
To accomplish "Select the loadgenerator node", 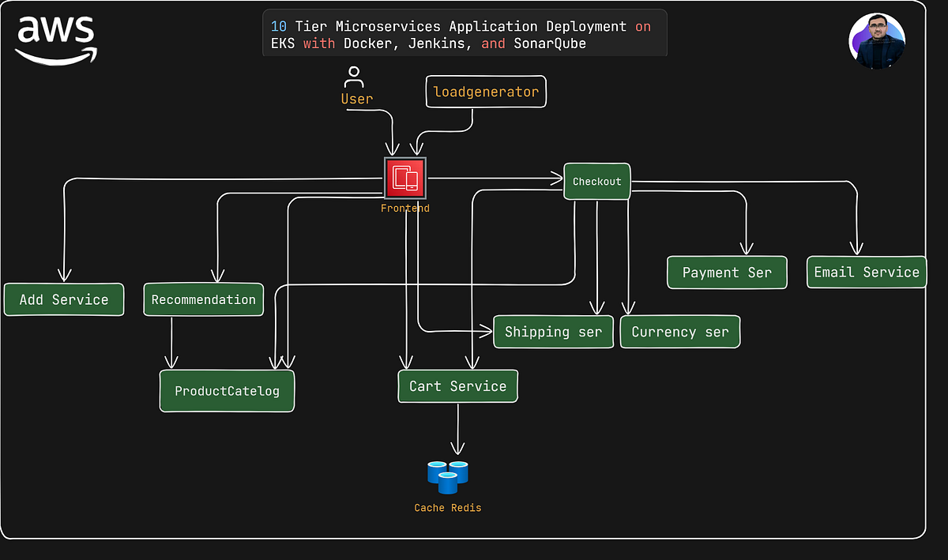I will coord(485,92).
